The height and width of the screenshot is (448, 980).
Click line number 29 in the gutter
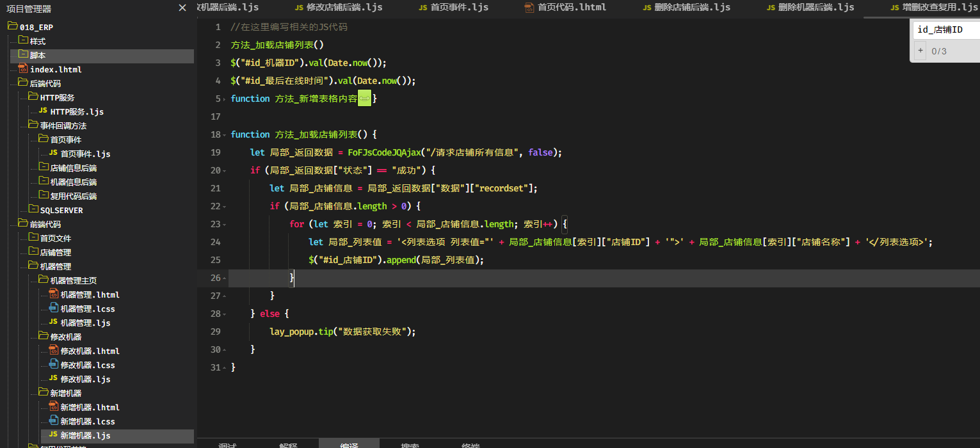(215, 332)
